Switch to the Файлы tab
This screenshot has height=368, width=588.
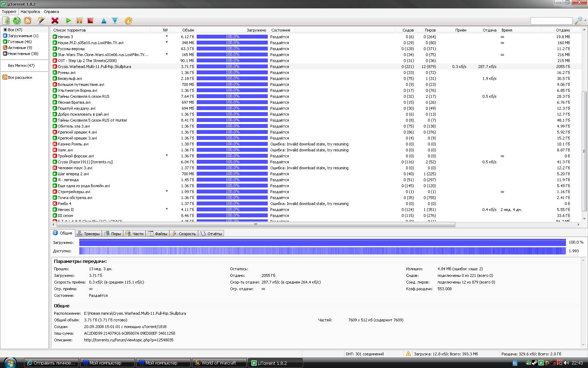158,234
